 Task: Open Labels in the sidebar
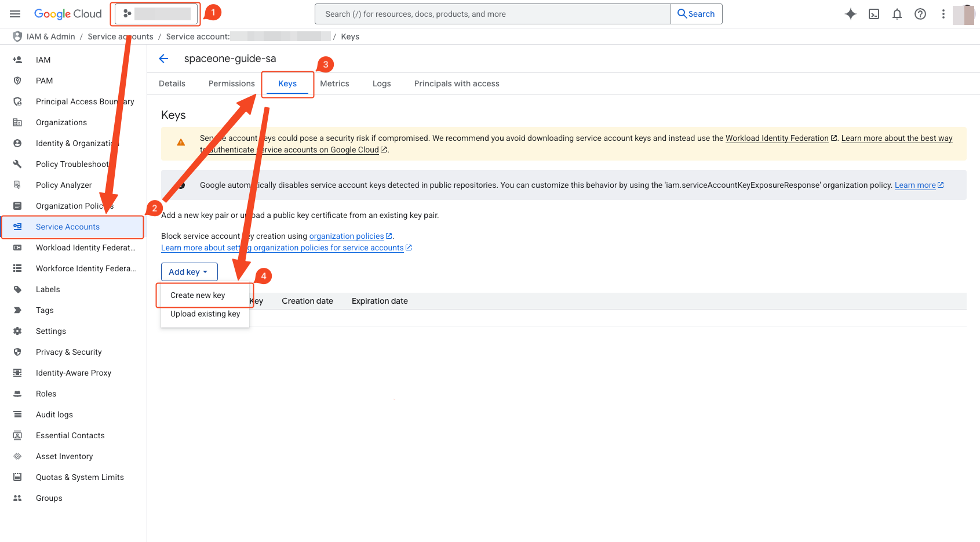74,289
